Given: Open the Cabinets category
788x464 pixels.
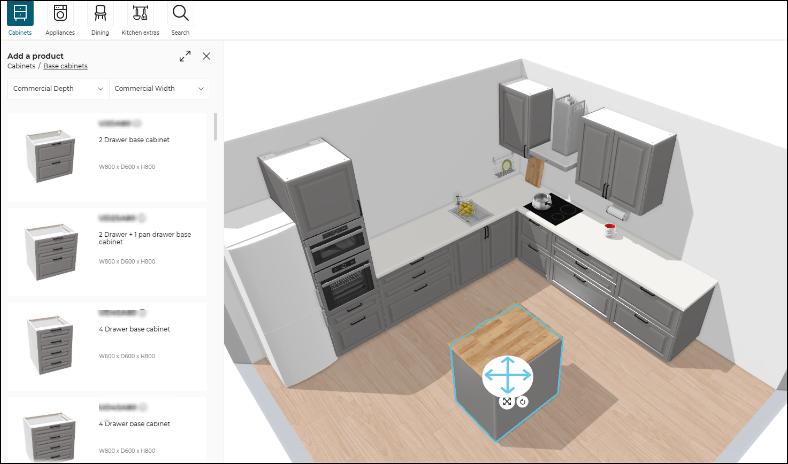Looking at the screenshot, I should pos(20,19).
